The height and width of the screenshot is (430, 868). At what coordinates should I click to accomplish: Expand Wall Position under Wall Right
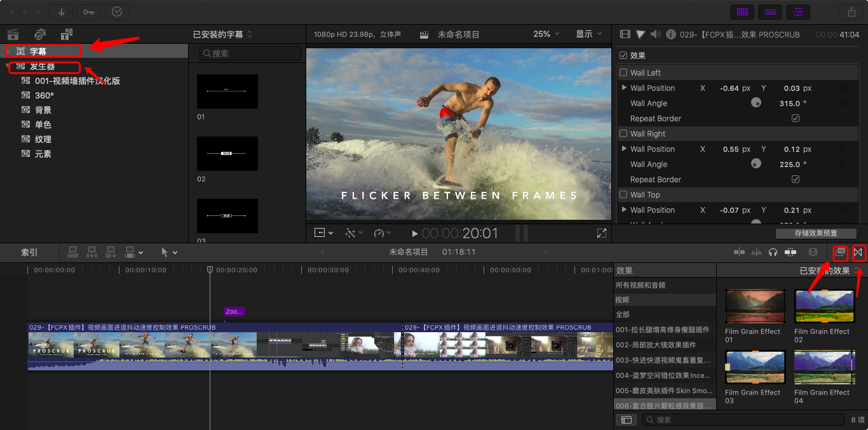(624, 149)
